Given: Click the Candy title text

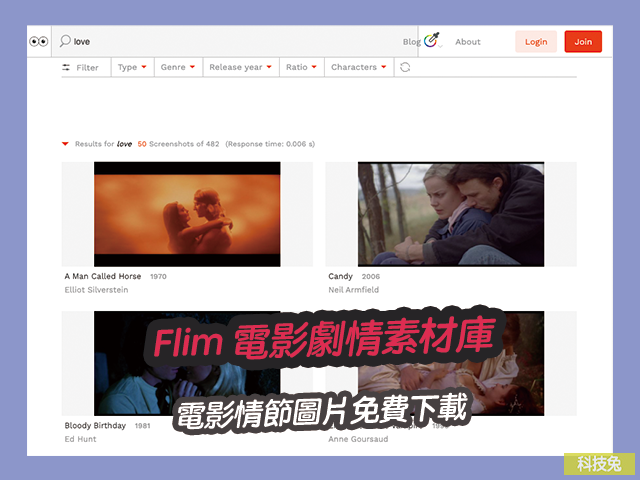Looking at the screenshot, I should click(x=340, y=276).
